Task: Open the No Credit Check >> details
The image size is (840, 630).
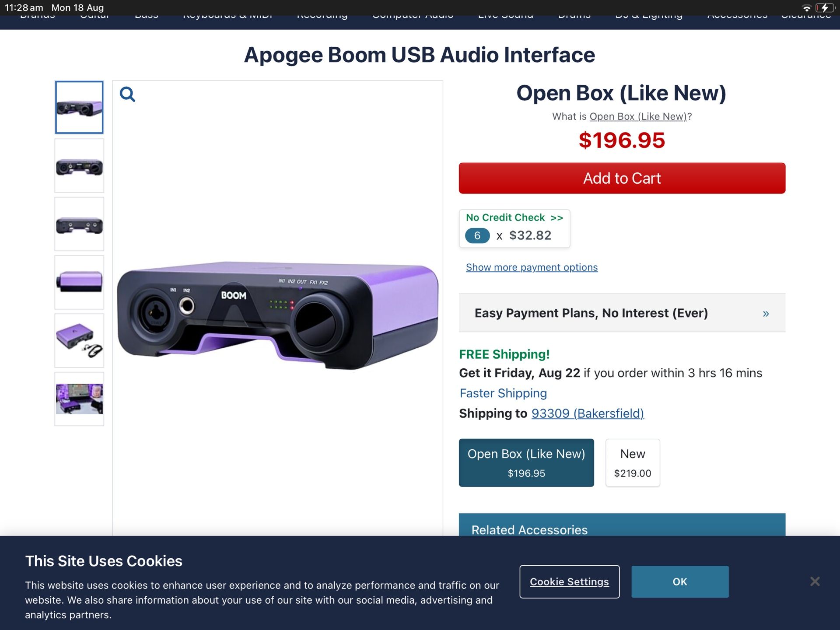Action: pos(514,217)
